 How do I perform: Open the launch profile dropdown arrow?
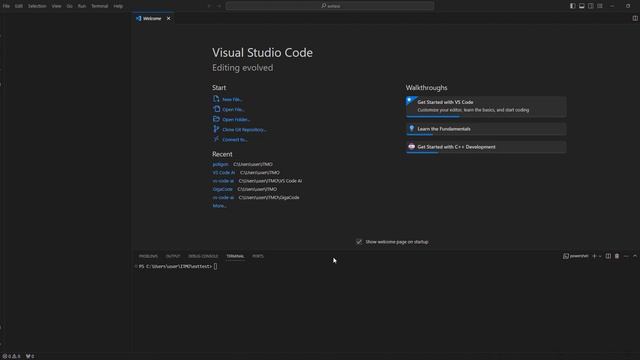pyautogui.click(x=600, y=256)
